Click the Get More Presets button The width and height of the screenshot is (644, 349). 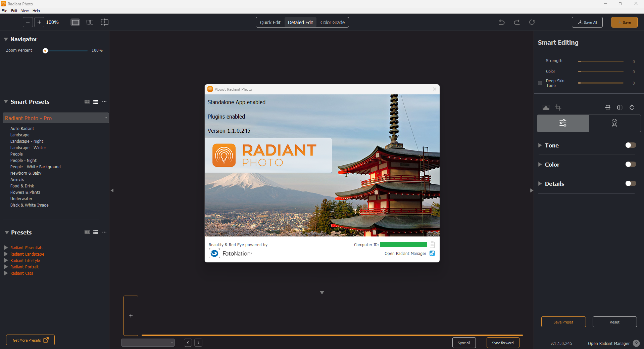[30, 340]
